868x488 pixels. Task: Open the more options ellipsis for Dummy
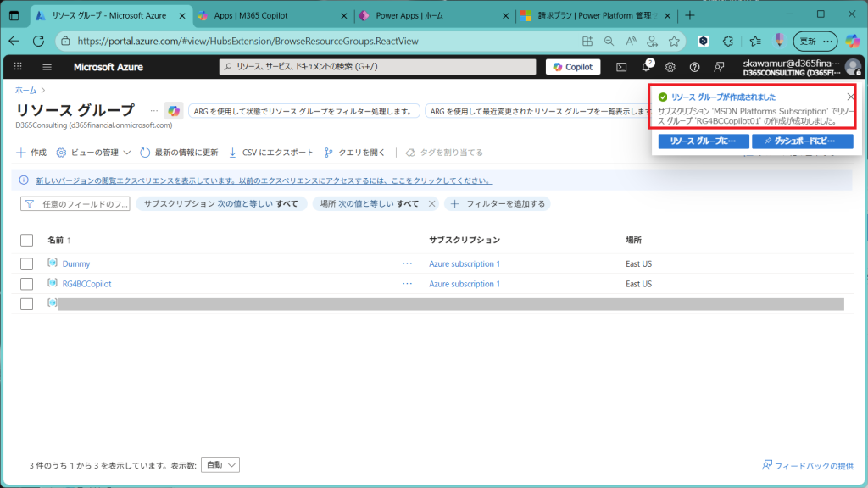(x=408, y=263)
